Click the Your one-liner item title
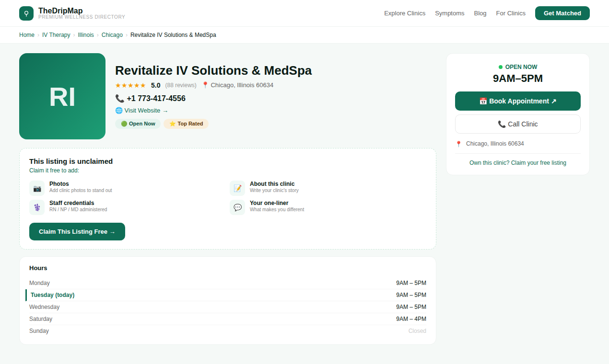 (x=269, y=203)
